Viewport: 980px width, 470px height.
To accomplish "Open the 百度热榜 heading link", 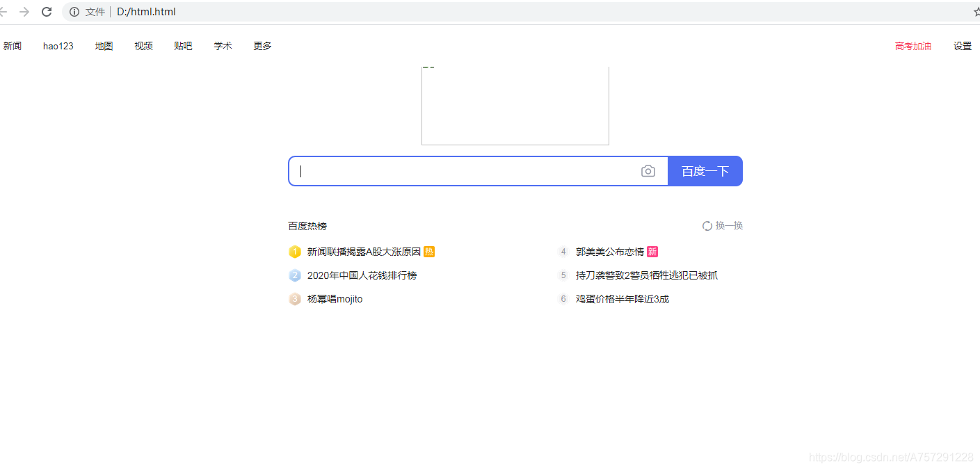I will tap(307, 226).
